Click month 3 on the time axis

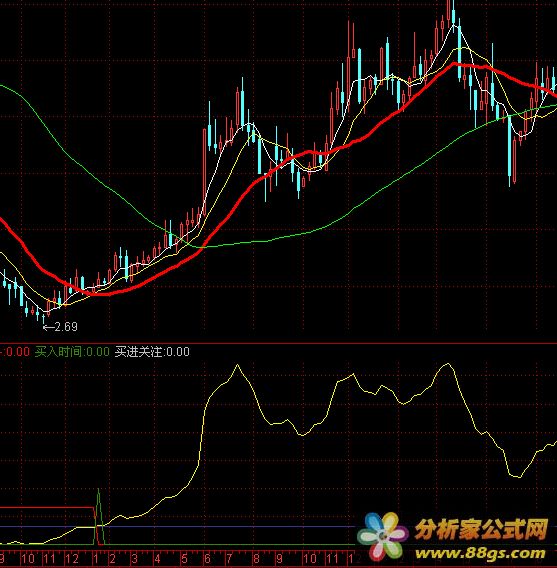point(134,558)
